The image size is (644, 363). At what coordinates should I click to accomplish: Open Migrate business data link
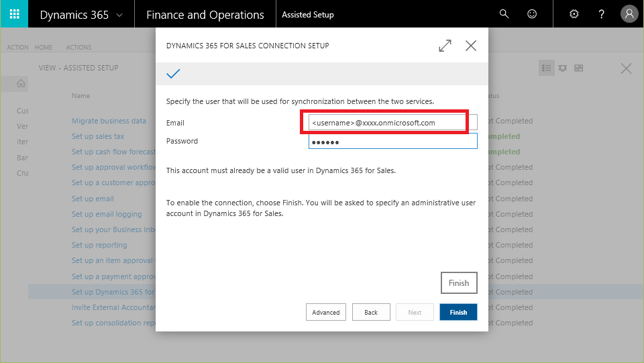coord(109,121)
